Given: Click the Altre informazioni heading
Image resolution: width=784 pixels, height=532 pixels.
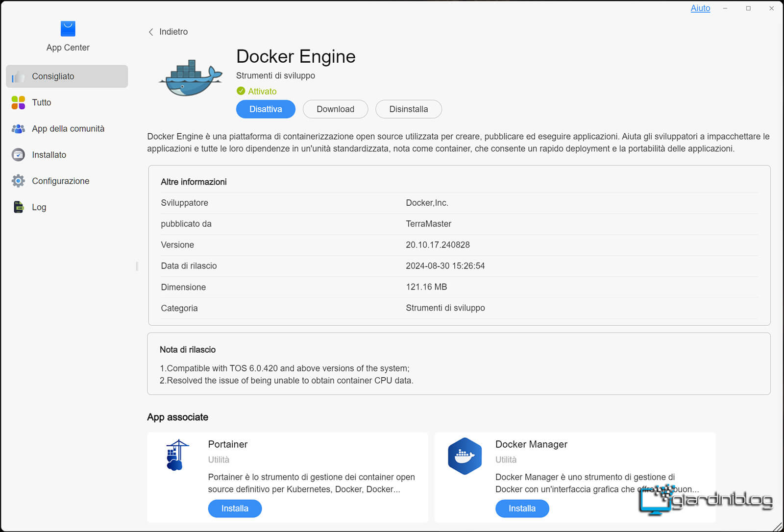Looking at the screenshot, I should tap(194, 182).
